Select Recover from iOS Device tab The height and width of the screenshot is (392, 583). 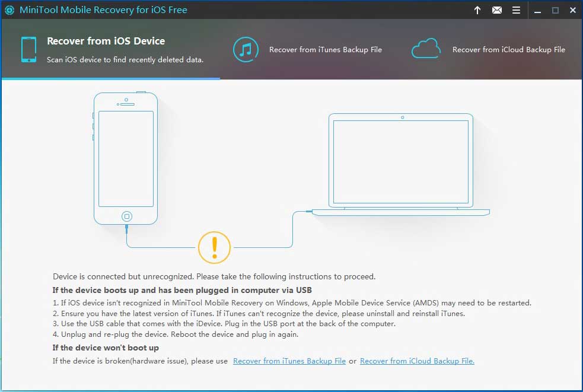[x=111, y=49]
